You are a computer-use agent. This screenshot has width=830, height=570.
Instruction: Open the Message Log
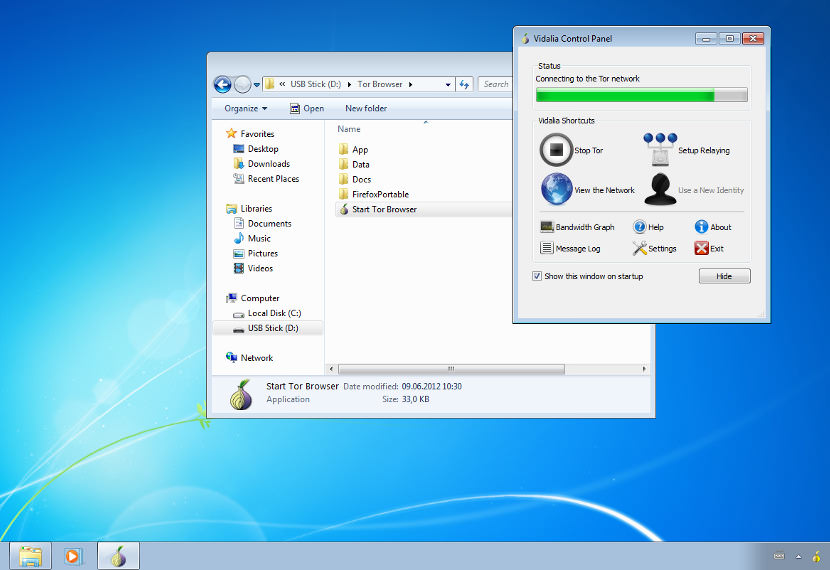click(x=570, y=248)
